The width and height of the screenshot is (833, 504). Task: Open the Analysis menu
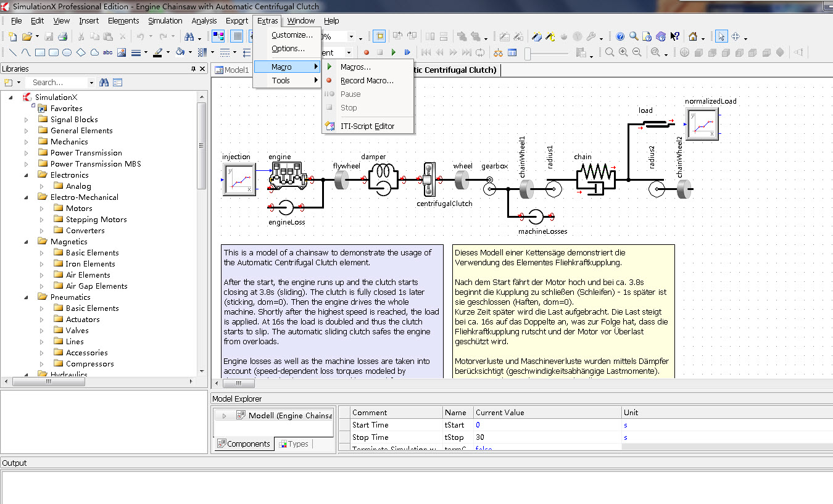[x=204, y=20]
